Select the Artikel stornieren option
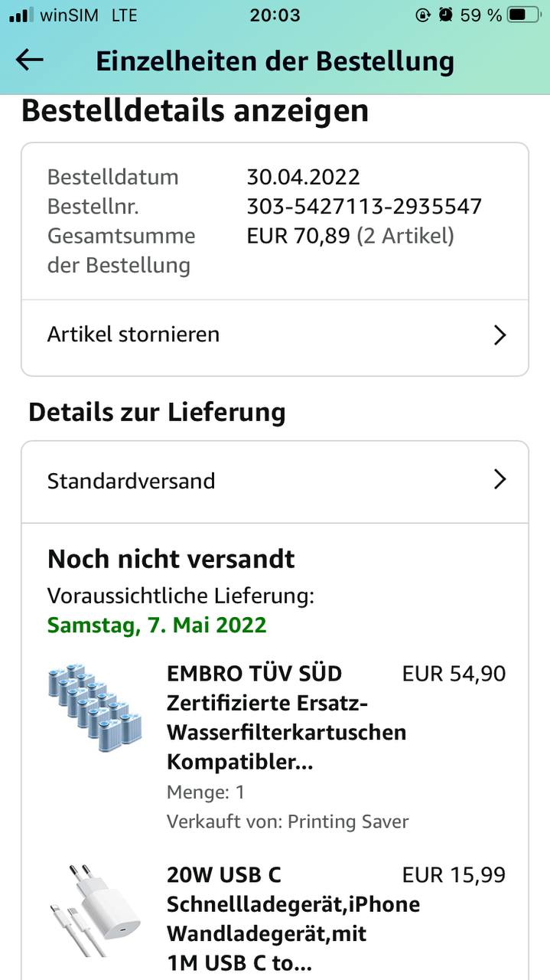Image resolution: width=550 pixels, height=980 pixels. click(134, 335)
